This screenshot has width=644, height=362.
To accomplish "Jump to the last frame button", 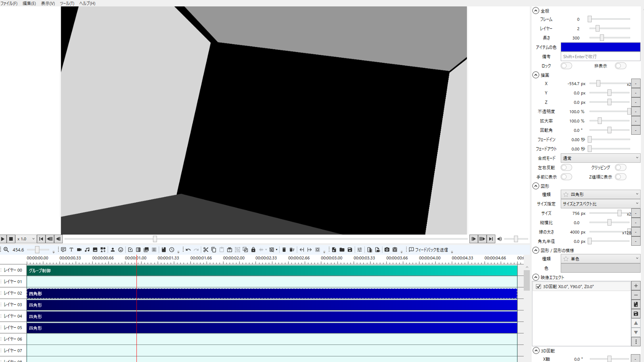I will click(491, 239).
